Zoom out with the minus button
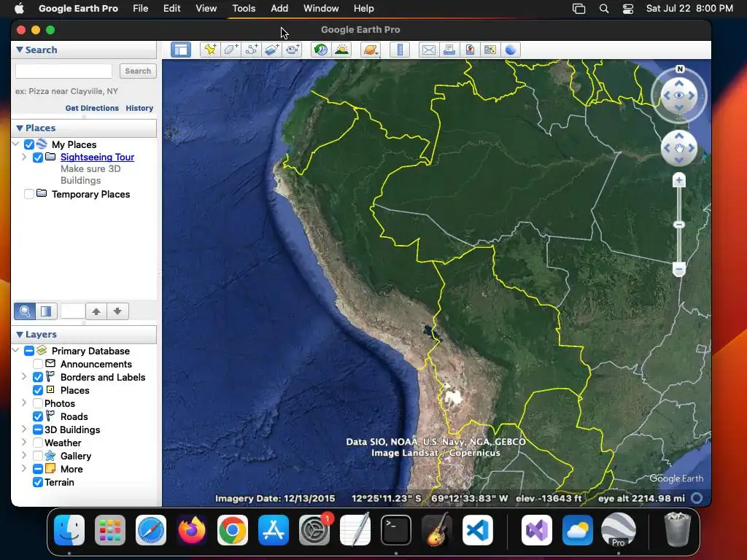 [679, 269]
